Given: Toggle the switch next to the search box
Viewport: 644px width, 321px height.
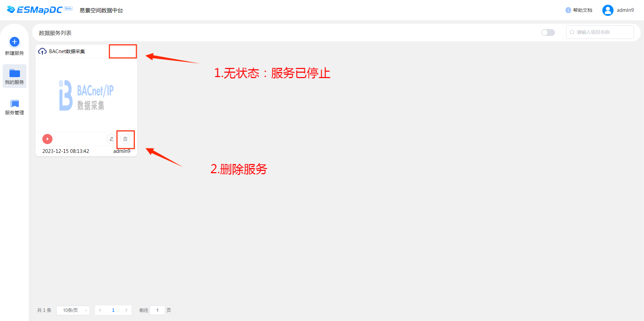Looking at the screenshot, I should 548,32.
